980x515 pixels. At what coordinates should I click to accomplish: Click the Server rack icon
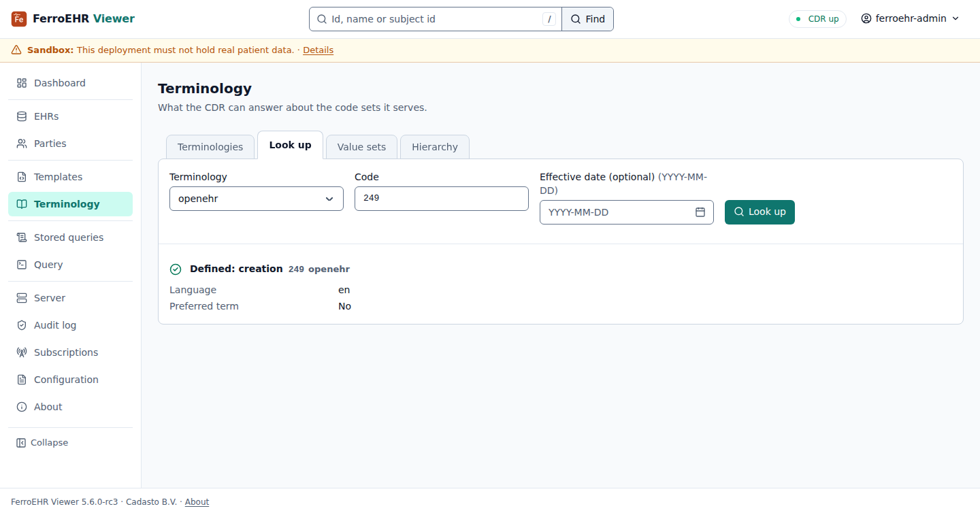point(22,298)
